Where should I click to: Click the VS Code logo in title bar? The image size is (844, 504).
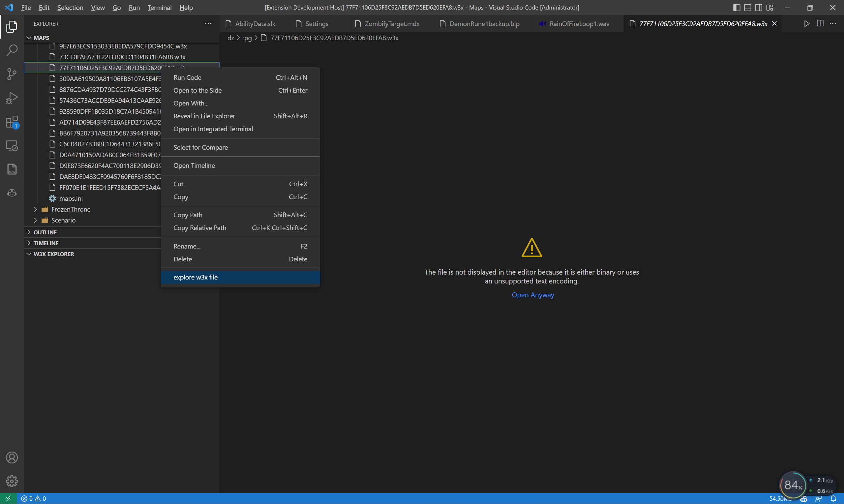9,7
